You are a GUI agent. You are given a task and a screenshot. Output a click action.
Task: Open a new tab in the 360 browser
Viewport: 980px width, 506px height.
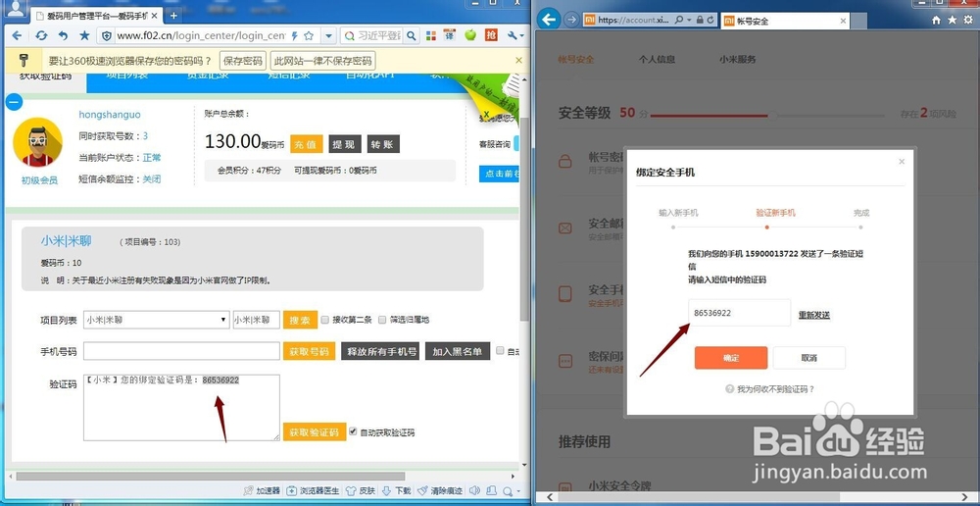(x=173, y=15)
